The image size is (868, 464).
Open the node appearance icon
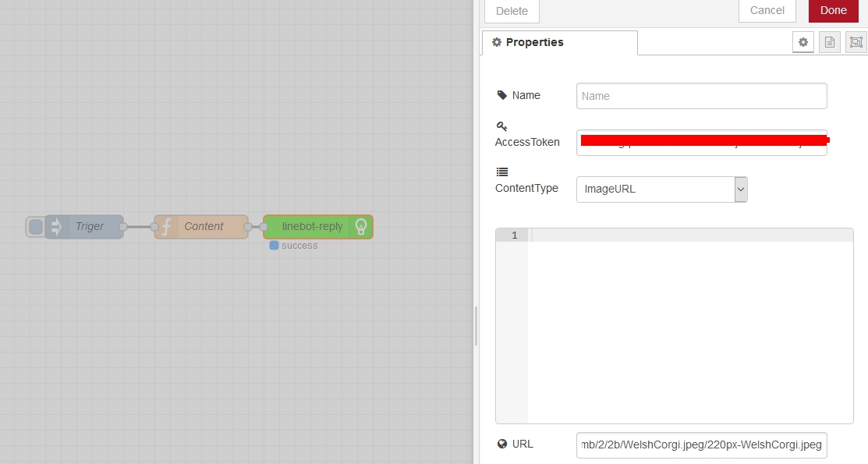click(856, 42)
